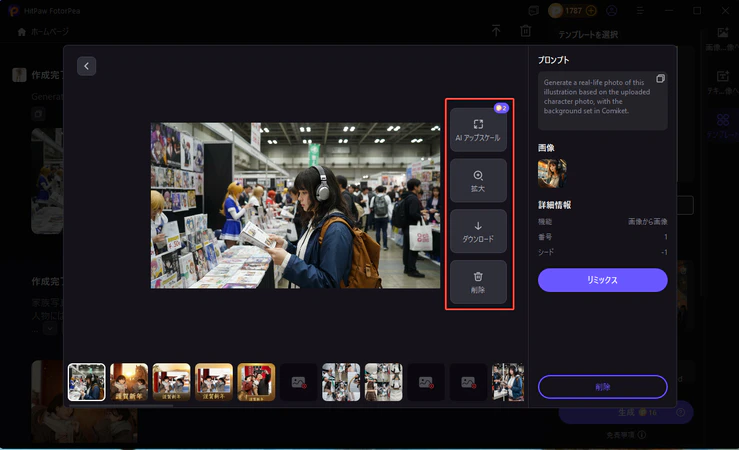Select the first Comiket thumbnail
The width and height of the screenshot is (739, 450).
pyautogui.click(x=87, y=382)
